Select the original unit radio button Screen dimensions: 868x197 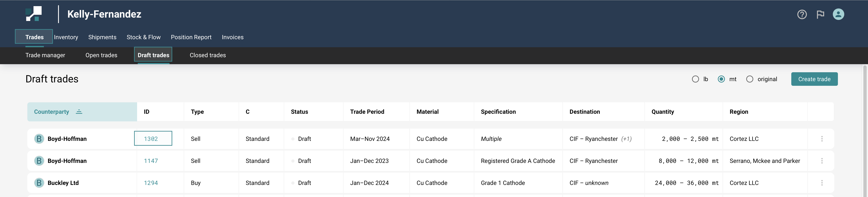coord(749,79)
